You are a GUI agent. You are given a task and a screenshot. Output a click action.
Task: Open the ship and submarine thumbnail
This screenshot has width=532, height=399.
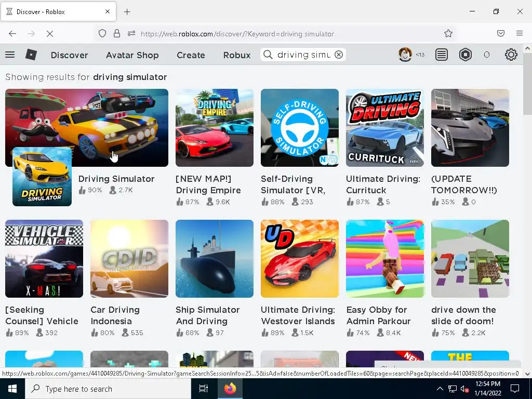click(x=215, y=259)
